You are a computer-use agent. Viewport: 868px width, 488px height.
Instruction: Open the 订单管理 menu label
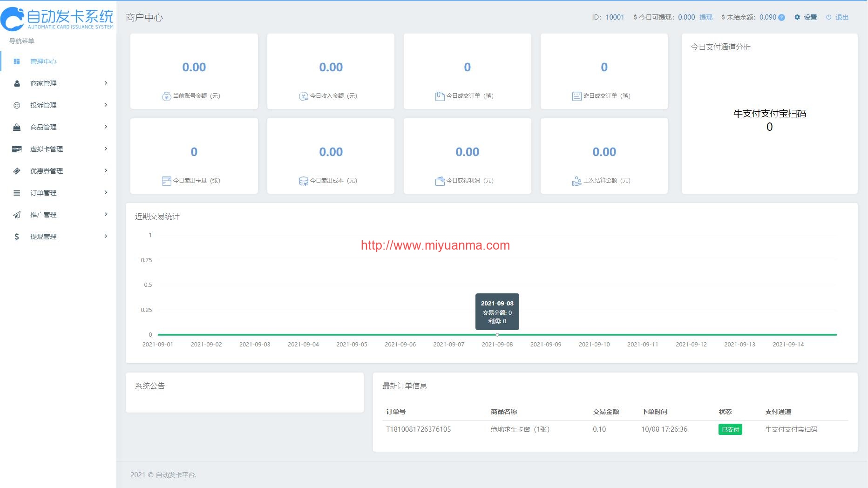[43, 193]
